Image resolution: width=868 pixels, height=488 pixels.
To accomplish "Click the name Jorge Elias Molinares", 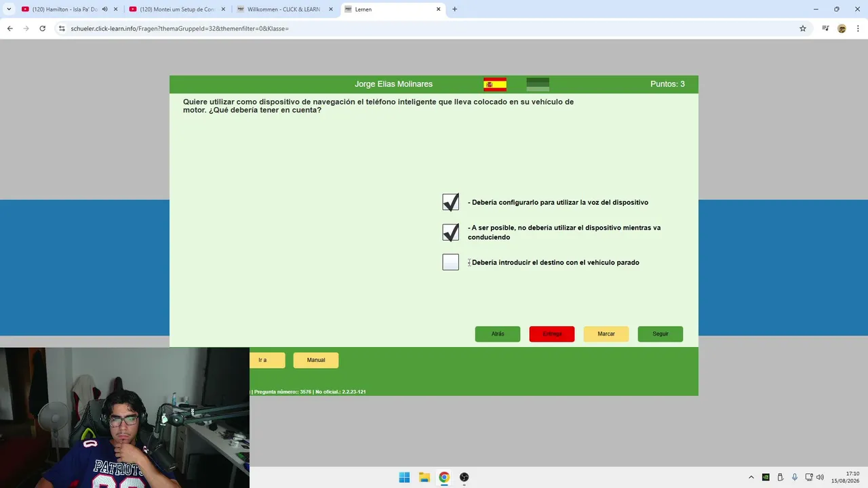I will click(393, 84).
